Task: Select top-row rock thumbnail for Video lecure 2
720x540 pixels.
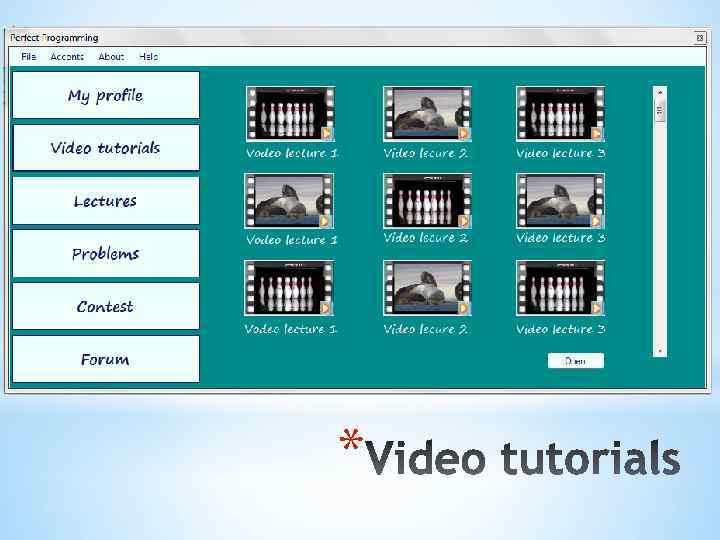Action: tap(428, 113)
